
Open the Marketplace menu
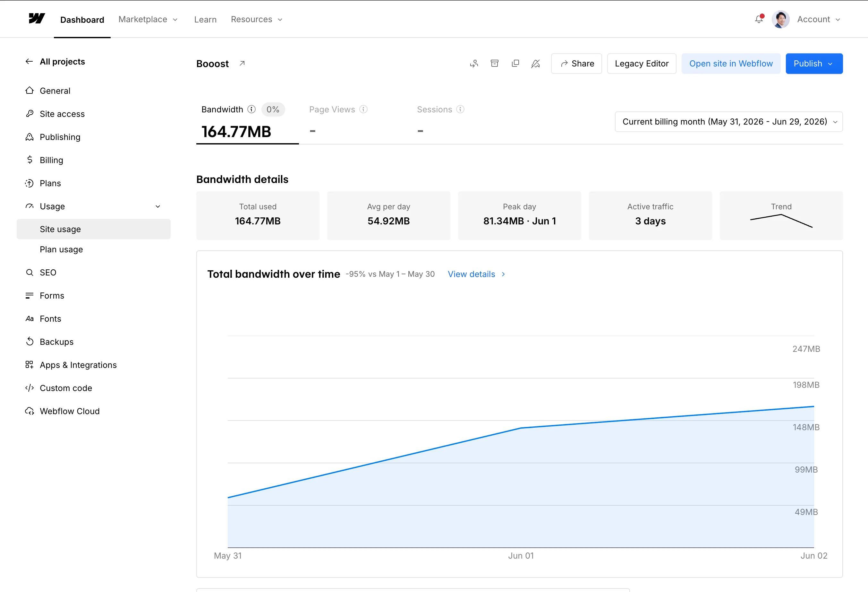tap(148, 20)
